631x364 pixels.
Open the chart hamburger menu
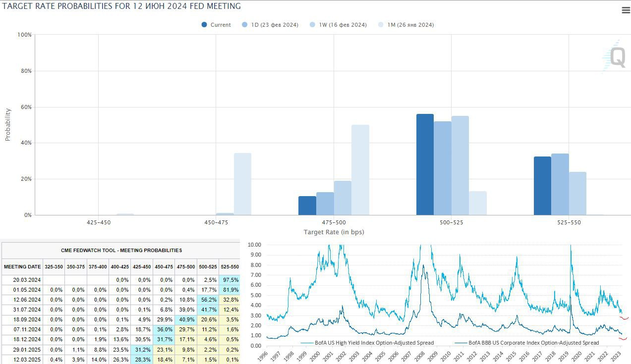pos(625,10)
